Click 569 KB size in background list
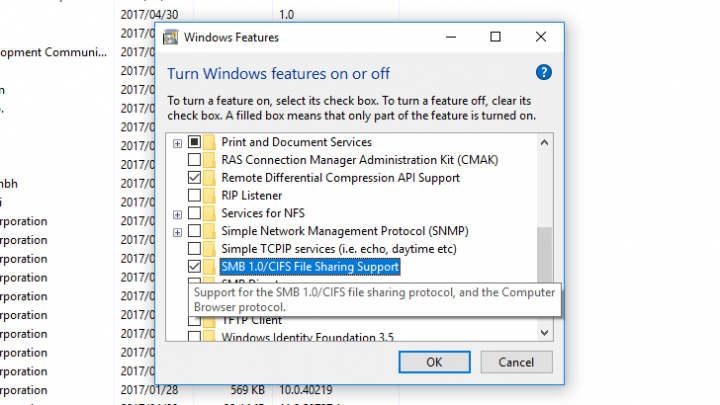720x405 pixels. tap(248, 390)
